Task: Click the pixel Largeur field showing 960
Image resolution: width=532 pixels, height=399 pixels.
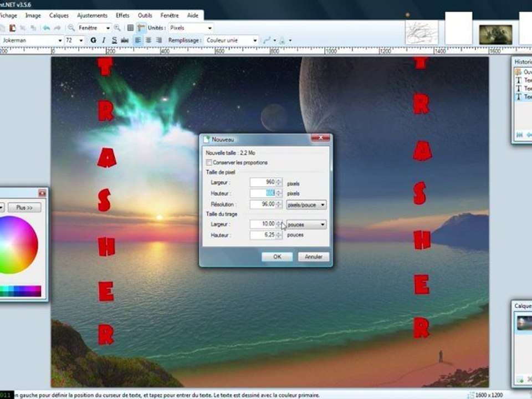Action: pos(263,182)
